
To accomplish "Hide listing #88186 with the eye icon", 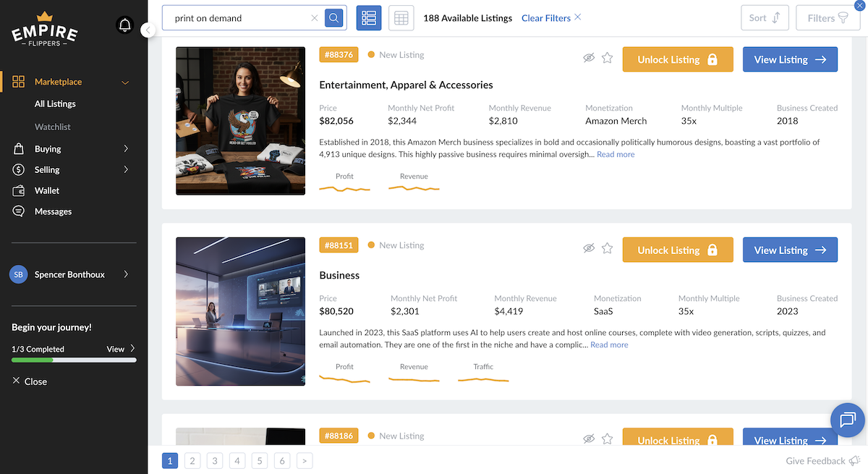I will (589, 439).
